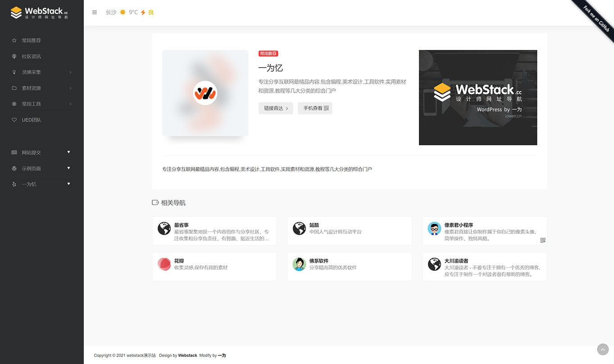Open the 最省事 card title
The height and width of the screenshot is (364, 614).
[182, 225]
